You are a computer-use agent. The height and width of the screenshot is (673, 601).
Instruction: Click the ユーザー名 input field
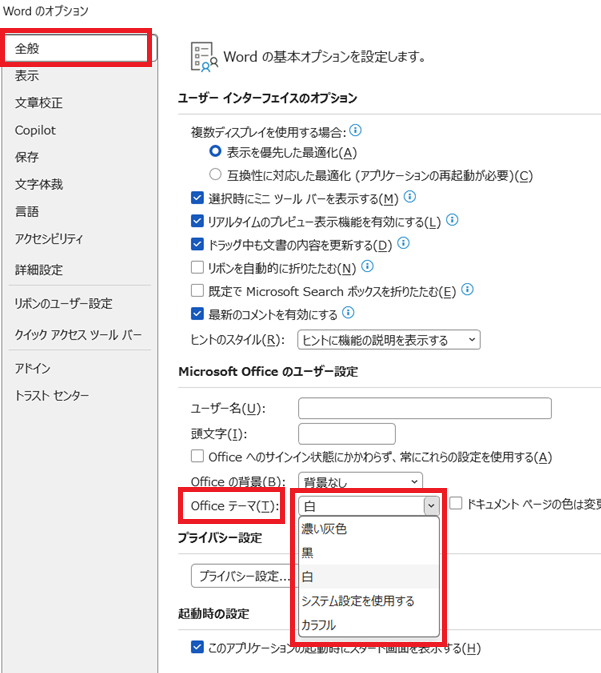coord(425,408)
